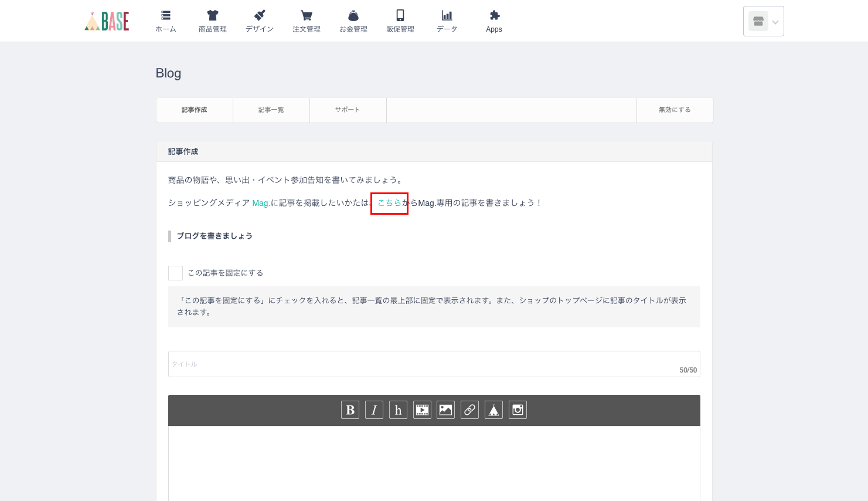
Task: Follow the Mag. link
Action: coord(261,203)
